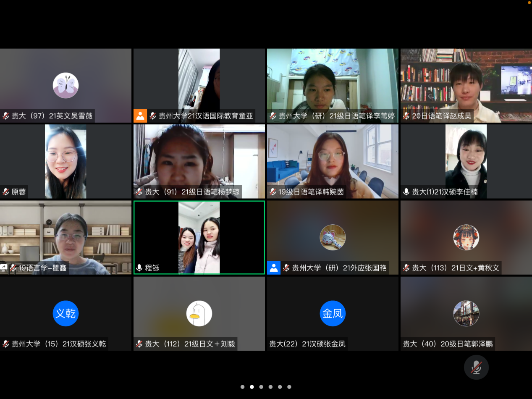
Task: Select 童亚's video tile
Action: tap(199, 86)
